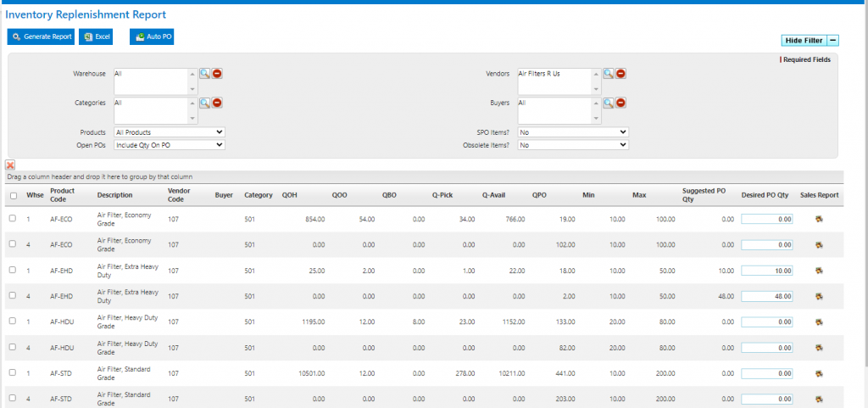Sort by Suggested PO Qty column header

[x=704, y=195]
